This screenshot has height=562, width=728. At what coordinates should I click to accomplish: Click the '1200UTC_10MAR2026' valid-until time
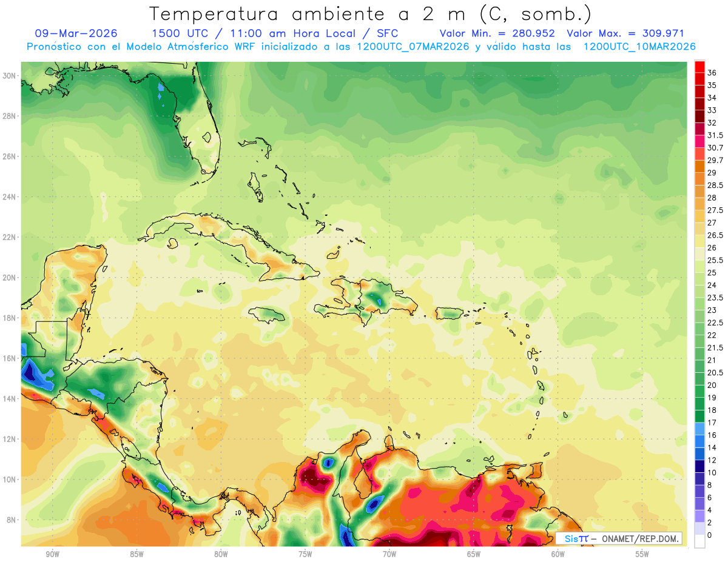[x=639, y=47]
